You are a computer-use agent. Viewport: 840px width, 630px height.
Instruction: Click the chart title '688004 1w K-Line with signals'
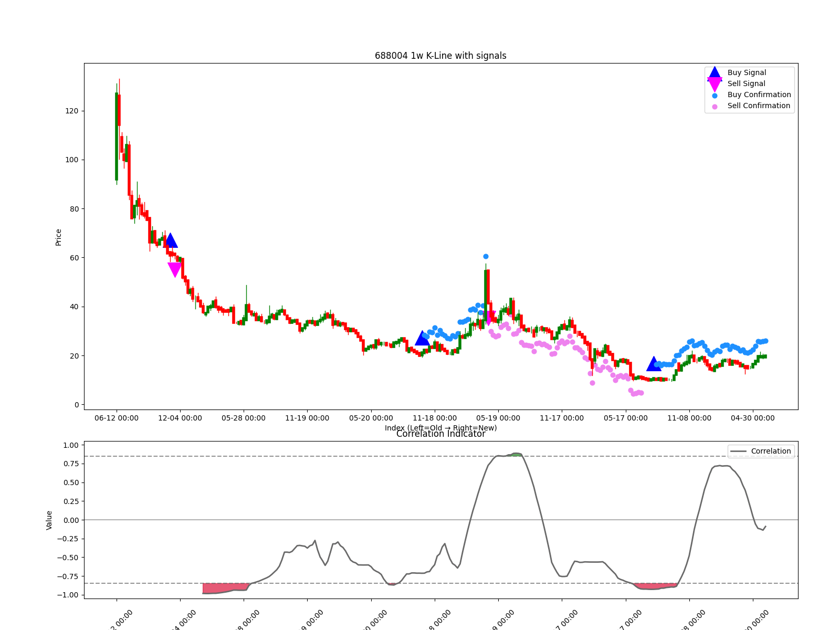(440, 56)
